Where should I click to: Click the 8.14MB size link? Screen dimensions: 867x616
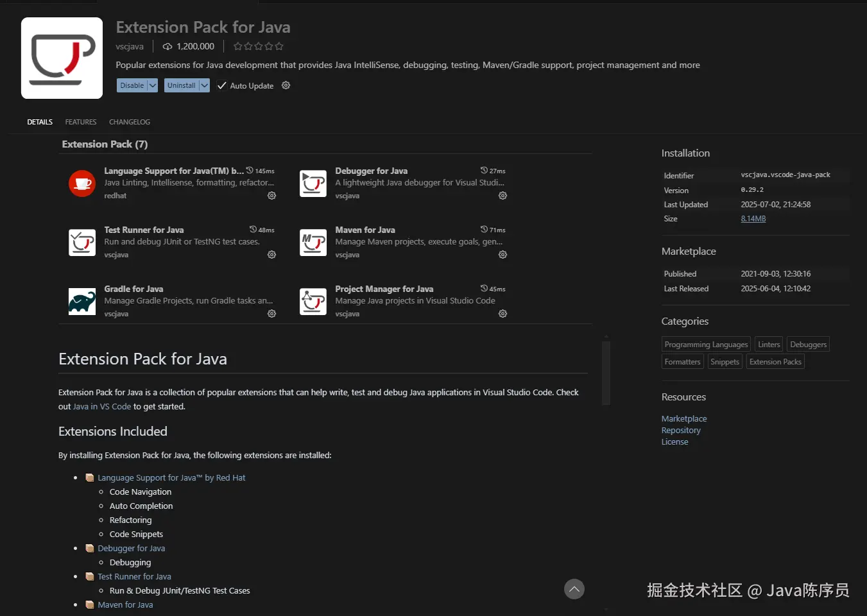[x=753, y=219]
